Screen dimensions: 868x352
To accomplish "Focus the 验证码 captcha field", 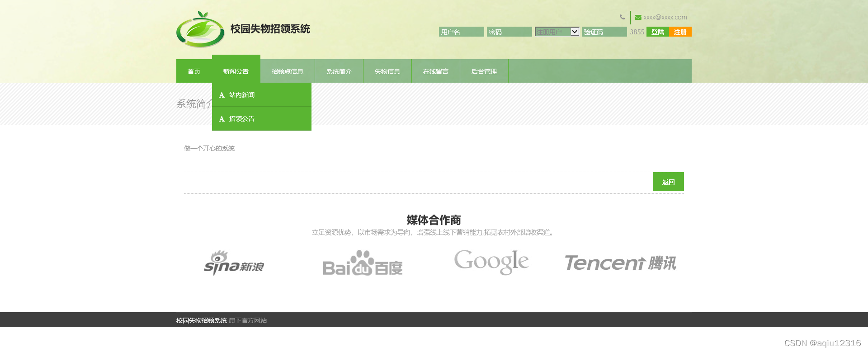I will pyautogui.click(x=604, y=32).
